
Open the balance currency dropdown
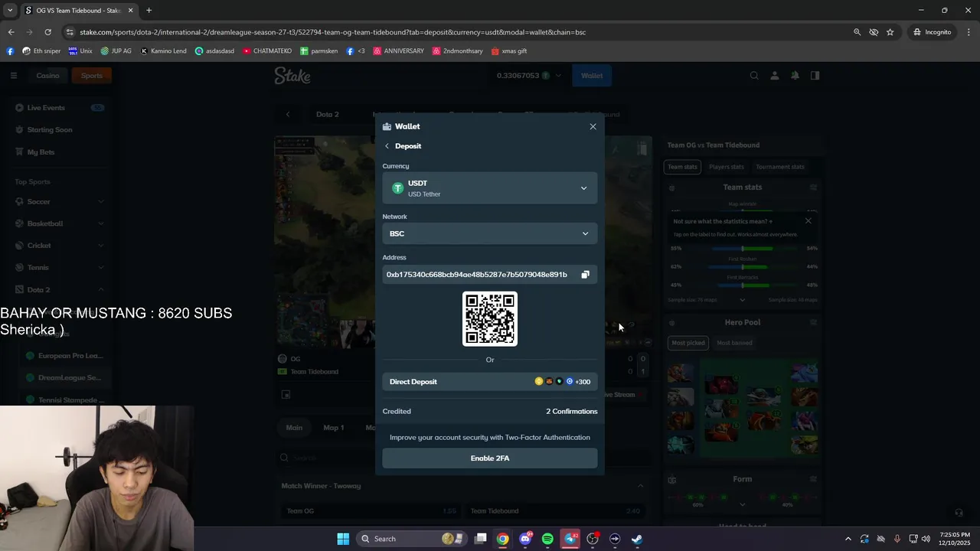tap(529, 76)
